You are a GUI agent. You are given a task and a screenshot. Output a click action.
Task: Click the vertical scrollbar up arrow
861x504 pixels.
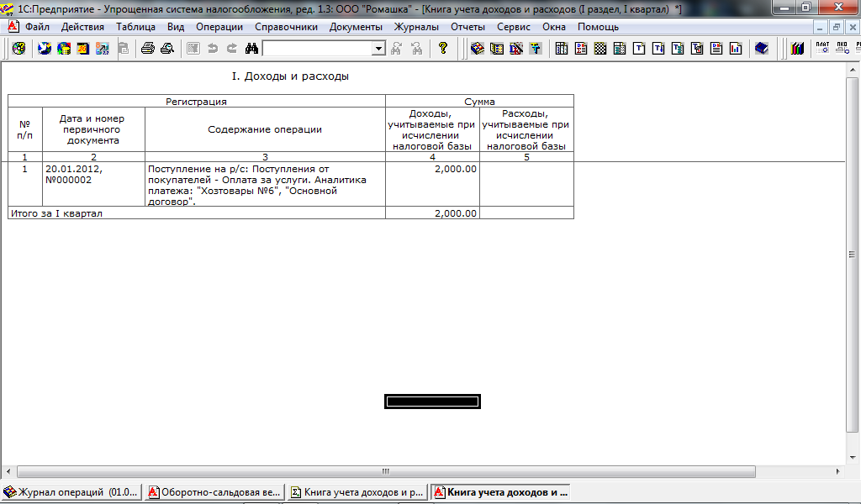pyautogui.click(x=853, y=71)
